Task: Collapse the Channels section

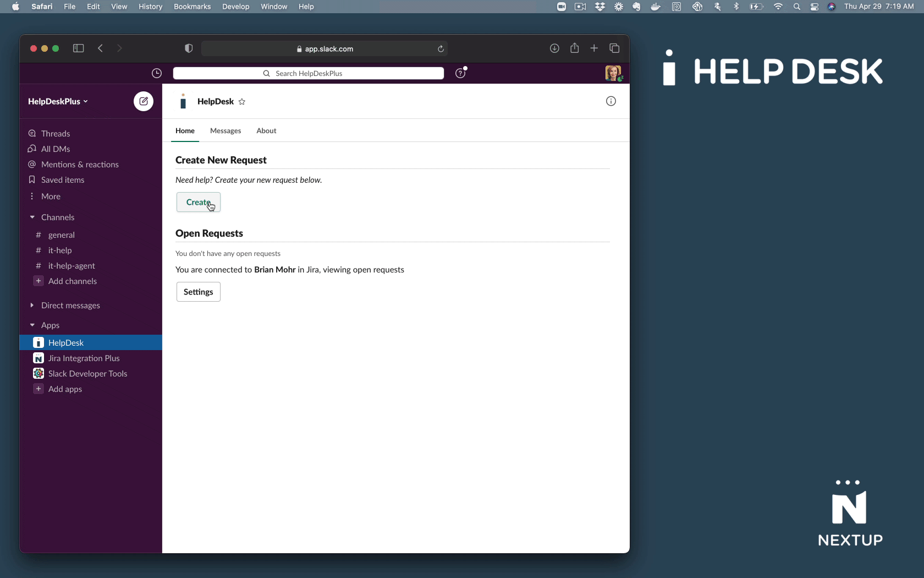Action: tap(32, 217)
